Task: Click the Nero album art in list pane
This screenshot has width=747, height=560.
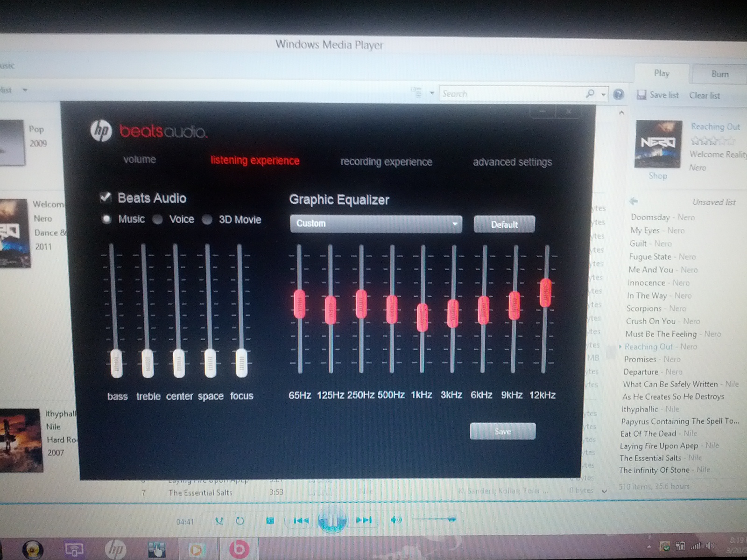Action: (x=658, y=144)
